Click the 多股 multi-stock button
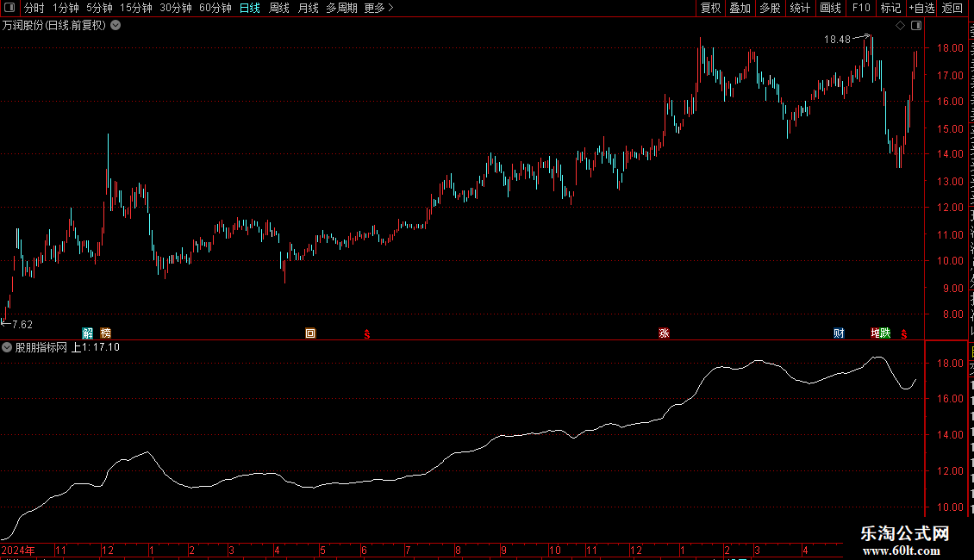The image size is (974, 560). pyautogui.click(x=771, y=8)
